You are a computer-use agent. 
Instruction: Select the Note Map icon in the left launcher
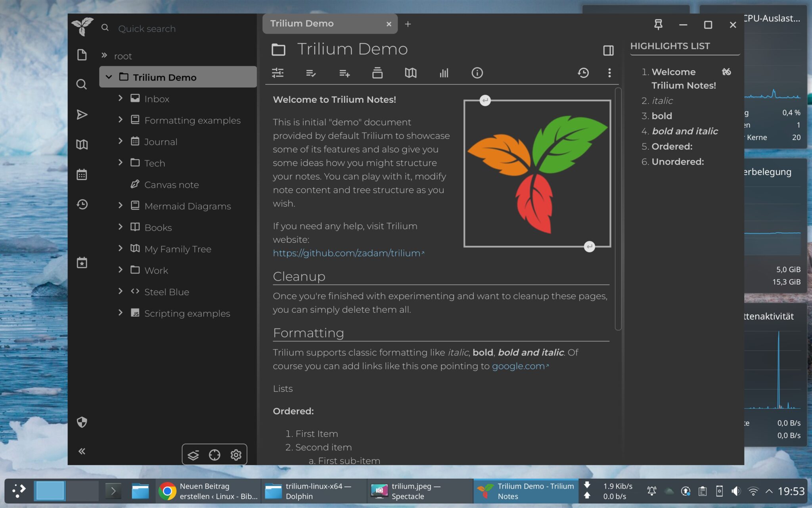(82, 144)
